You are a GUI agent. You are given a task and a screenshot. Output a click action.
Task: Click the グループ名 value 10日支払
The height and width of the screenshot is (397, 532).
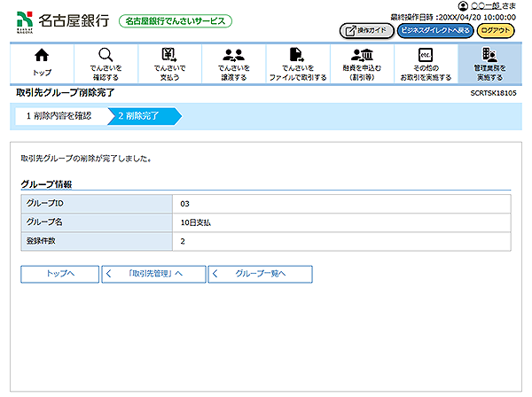[x=196, y=222]
